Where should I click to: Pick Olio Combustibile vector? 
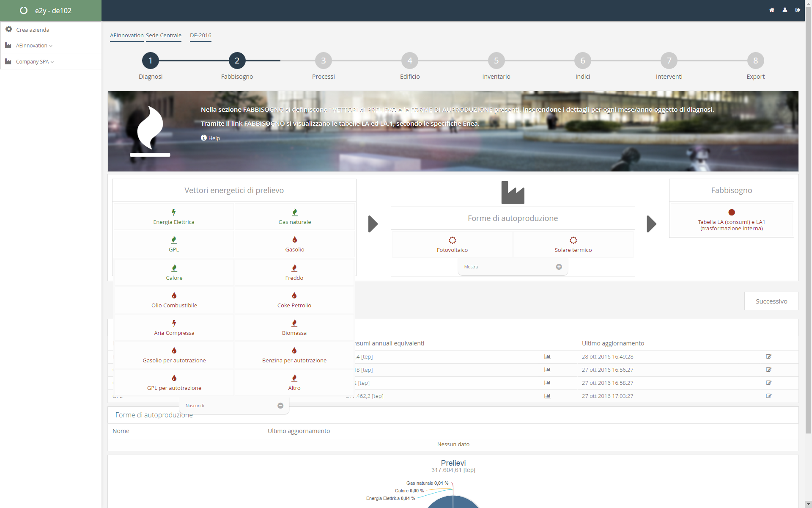click(x=174, y=300)
